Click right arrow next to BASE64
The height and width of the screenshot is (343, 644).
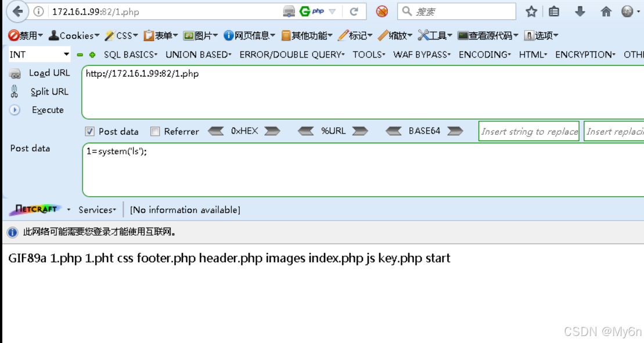coord(455,131)
